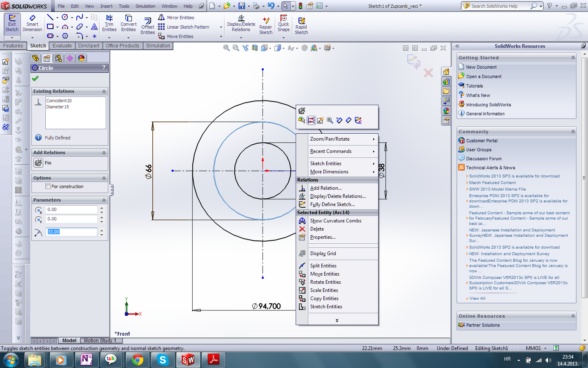Viewport: 588px width, 368px height.
Task: Click the radius value input field
Action: (72, 232)
